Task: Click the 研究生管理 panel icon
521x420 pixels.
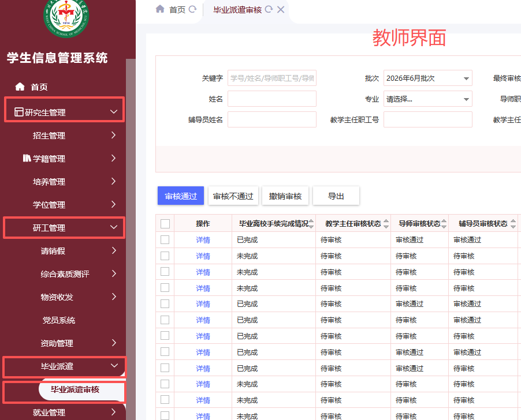Action: [x=19, y=112]
